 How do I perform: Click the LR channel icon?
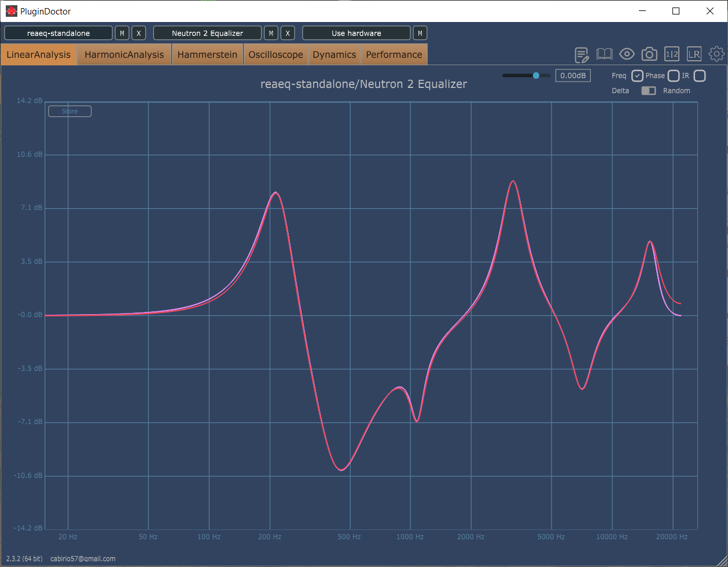pos(694,54)
